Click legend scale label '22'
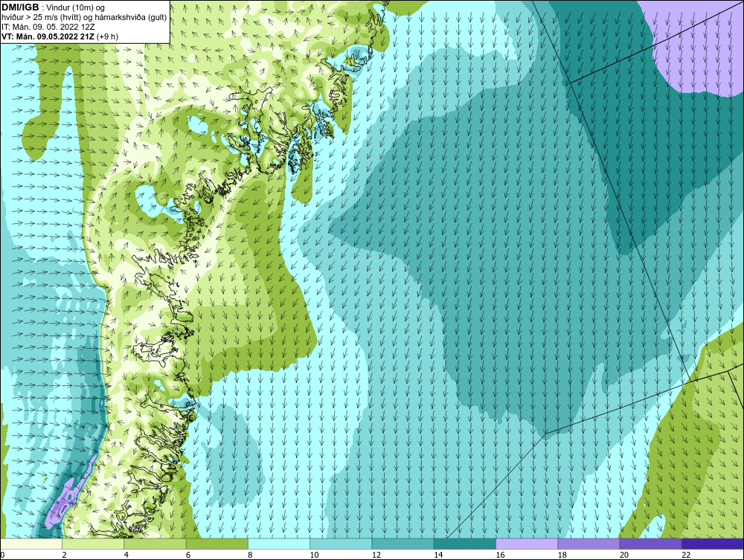The image size is (744, 560). coord(686,556)
